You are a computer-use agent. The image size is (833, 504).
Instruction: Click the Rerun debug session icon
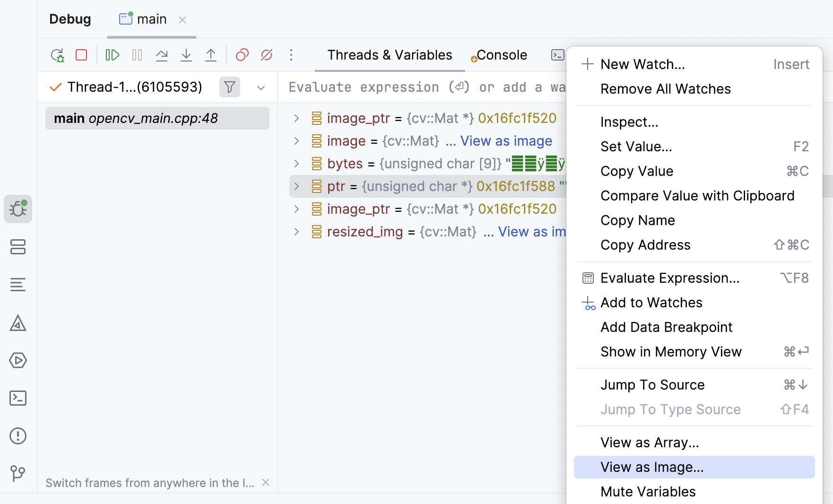pyautogui.click(x=57, y=55)
